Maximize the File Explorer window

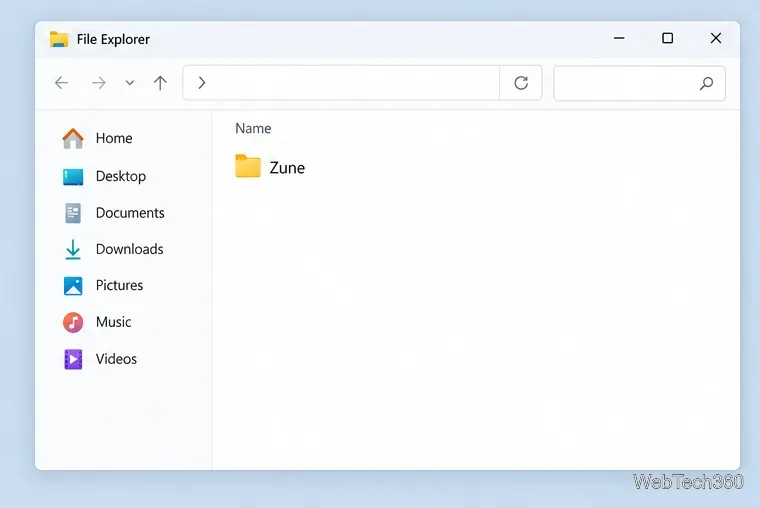click(667, 38)
